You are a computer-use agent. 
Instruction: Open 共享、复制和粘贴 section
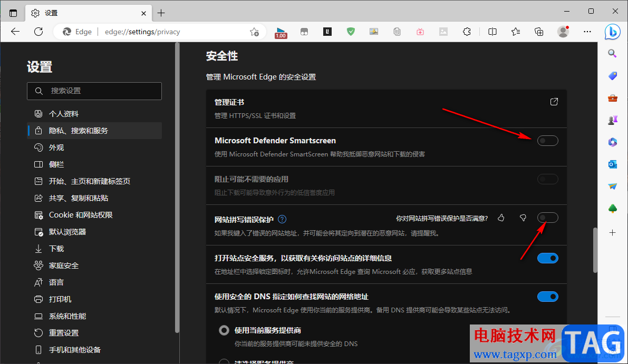[94, 198]
